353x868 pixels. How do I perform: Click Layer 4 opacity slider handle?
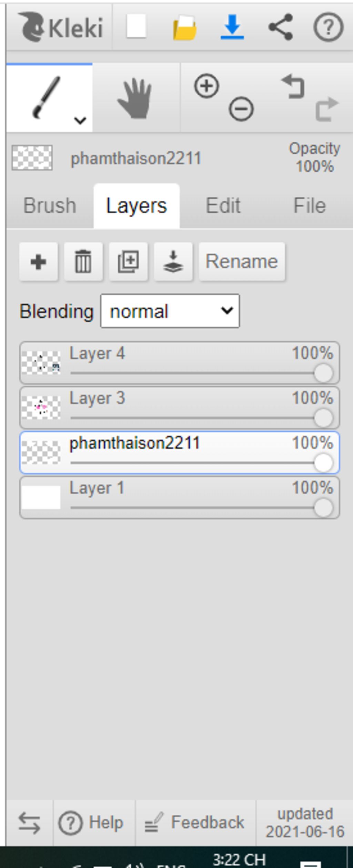(x=323, y=373)
